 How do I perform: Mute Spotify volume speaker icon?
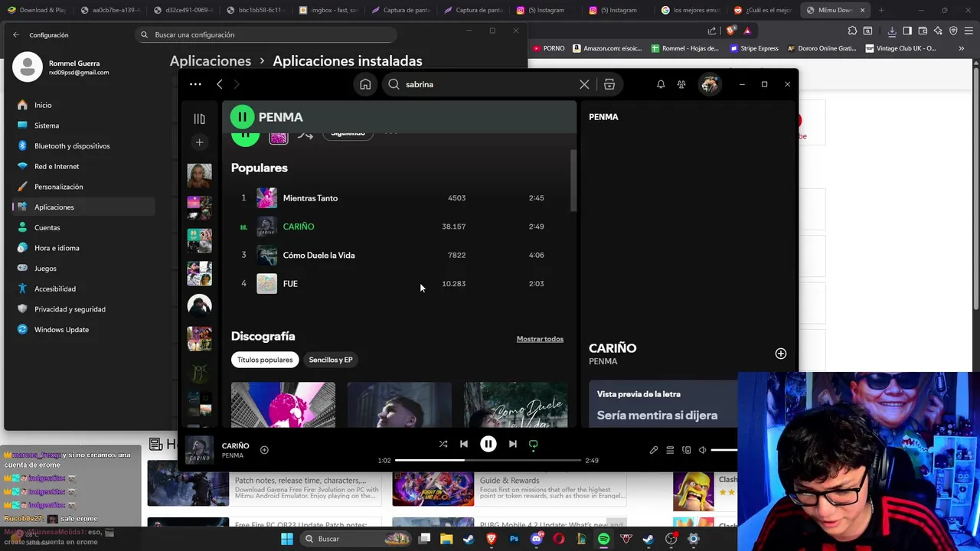(703, 450)
